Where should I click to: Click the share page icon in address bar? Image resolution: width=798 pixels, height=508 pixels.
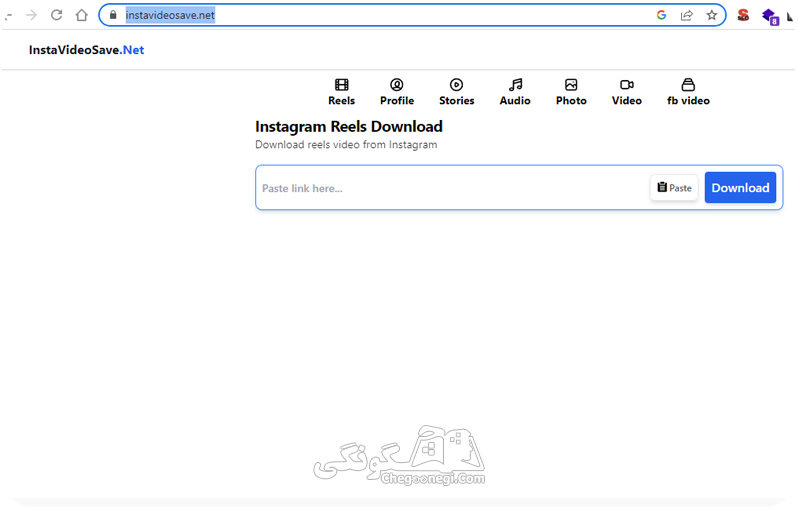pyautogui.click(x=687, y=15)
